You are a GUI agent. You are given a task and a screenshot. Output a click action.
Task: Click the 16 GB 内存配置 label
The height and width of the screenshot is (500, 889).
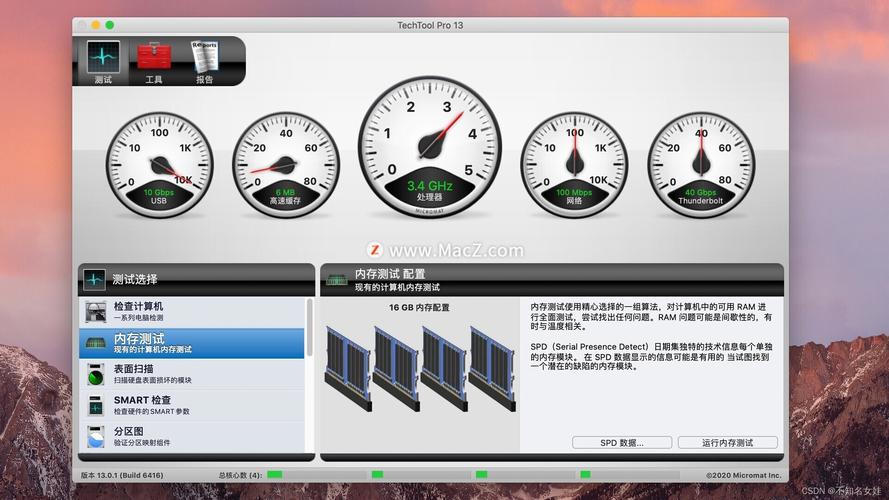[419, 307]
